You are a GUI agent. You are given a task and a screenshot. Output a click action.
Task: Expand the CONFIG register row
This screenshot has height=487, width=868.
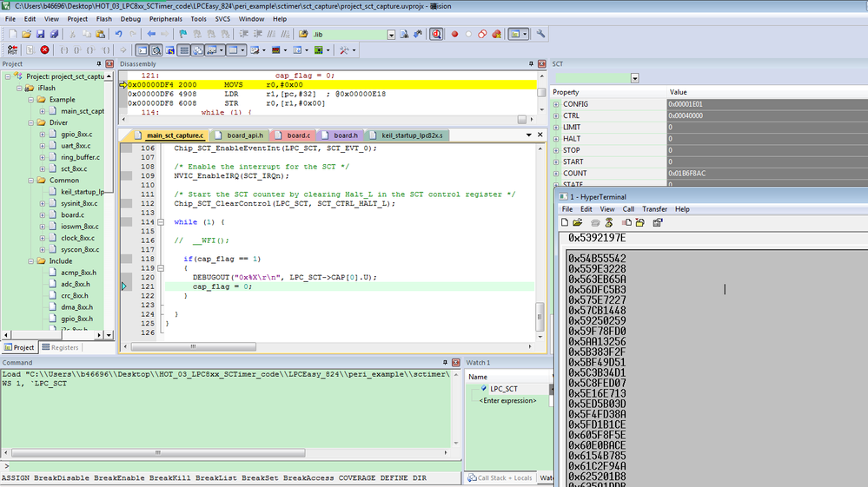pos(556,104)
